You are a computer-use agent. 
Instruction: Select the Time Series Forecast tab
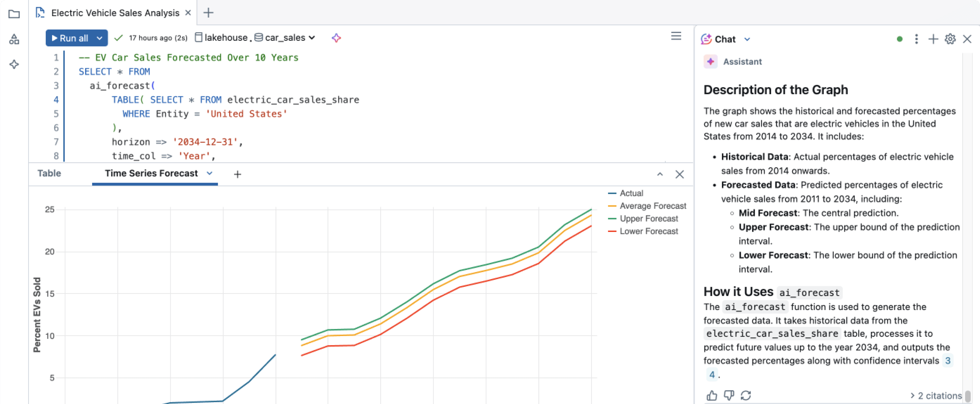[x=151, y=173]
